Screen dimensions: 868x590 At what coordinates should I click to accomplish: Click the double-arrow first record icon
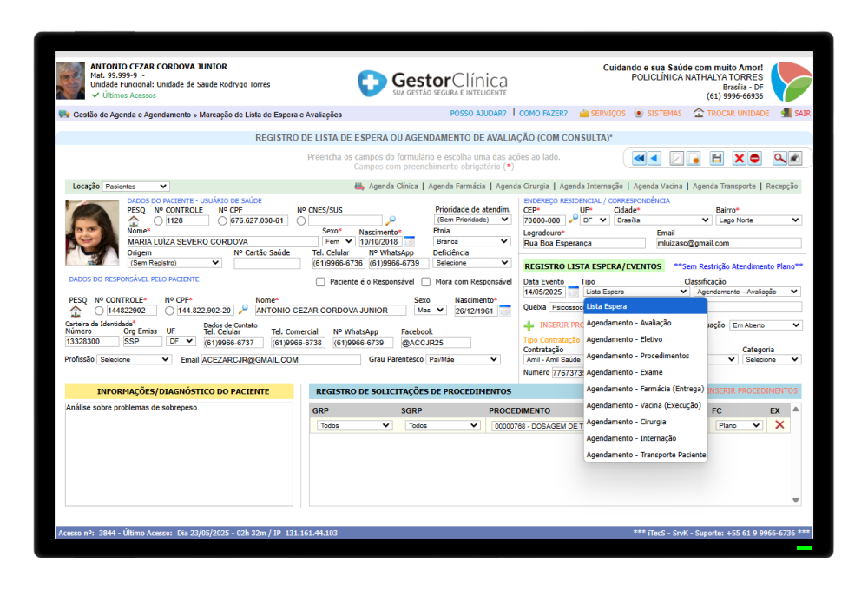[639, 159]
